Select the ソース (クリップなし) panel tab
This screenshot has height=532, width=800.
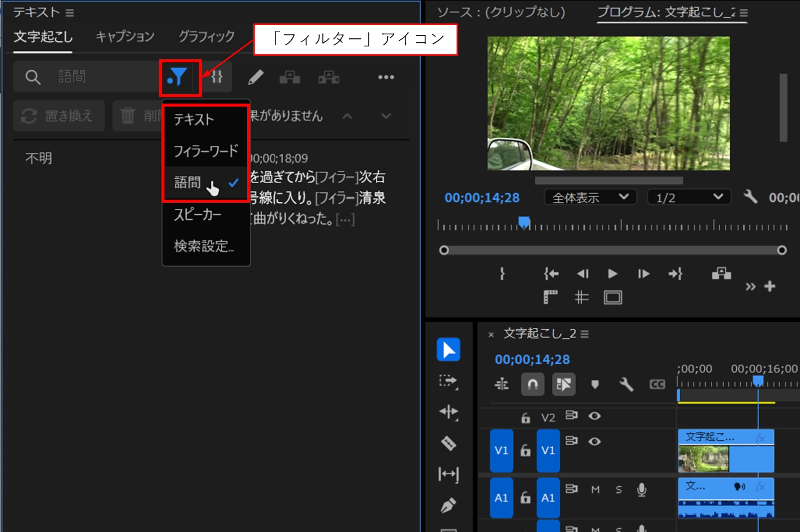[x=501, y=12]
